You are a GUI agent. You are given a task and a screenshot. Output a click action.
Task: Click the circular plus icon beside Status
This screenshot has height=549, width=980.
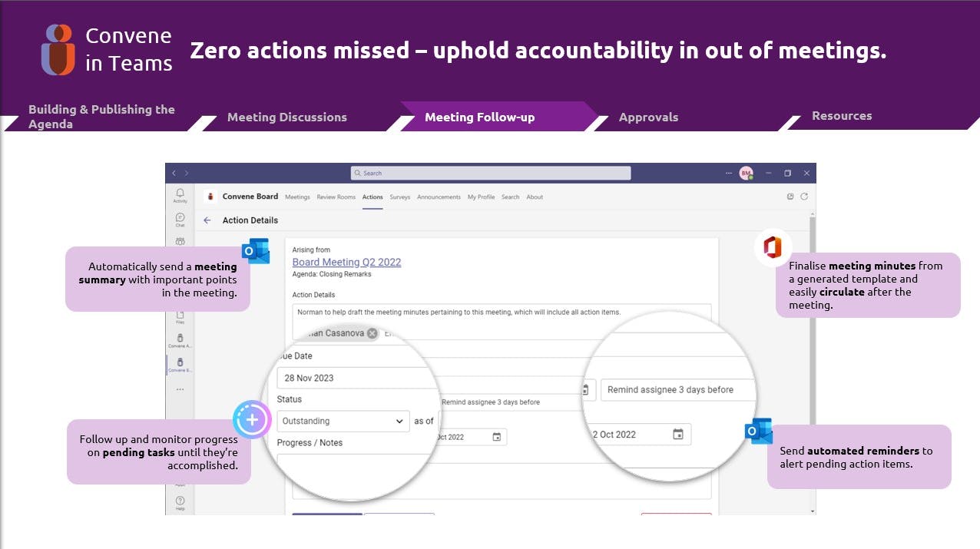pos(252,420)
